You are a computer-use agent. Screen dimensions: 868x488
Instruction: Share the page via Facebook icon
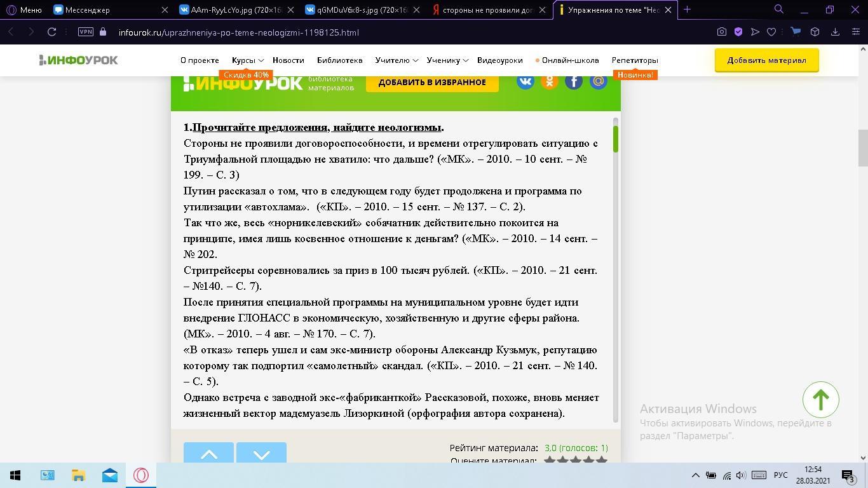(573, 81)
